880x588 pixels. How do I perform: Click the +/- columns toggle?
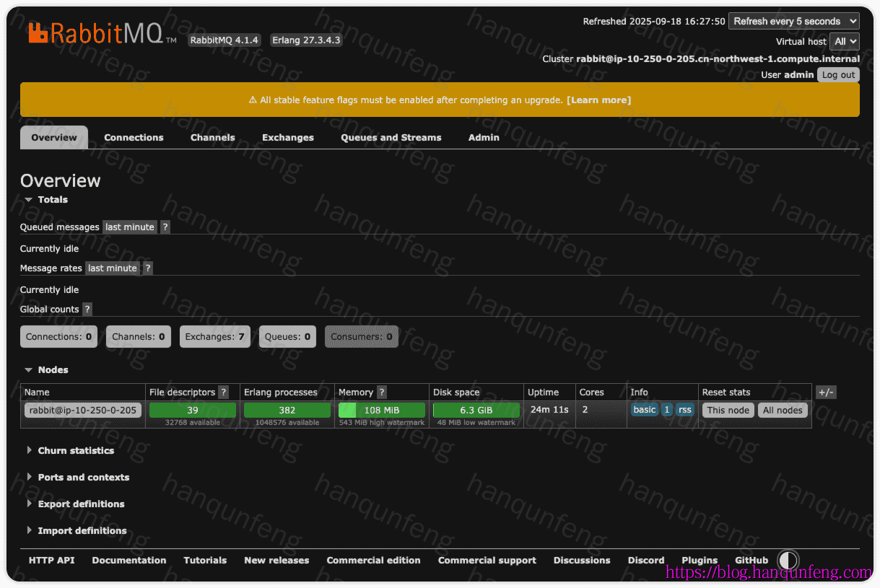pyautogui.click(x=826, y=392)
